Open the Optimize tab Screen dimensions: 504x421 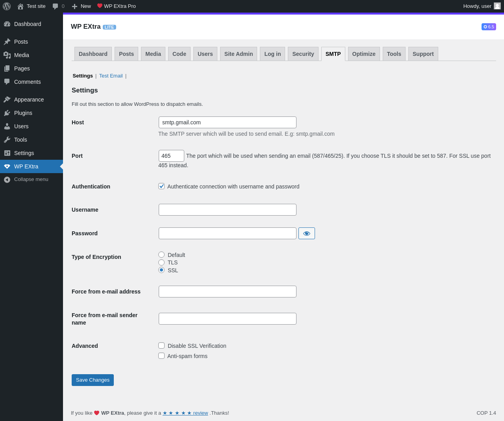[x=364, y=54]
